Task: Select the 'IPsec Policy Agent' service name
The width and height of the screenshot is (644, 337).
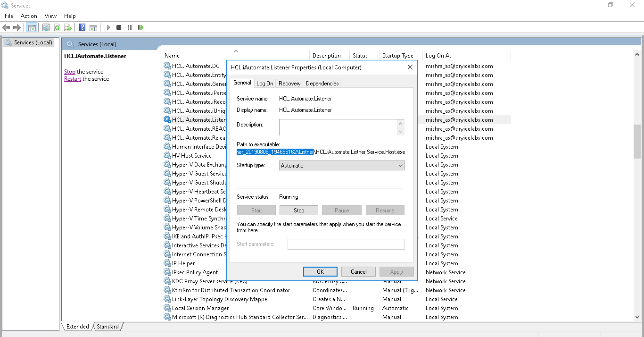Action: click(x=195, y=272)
